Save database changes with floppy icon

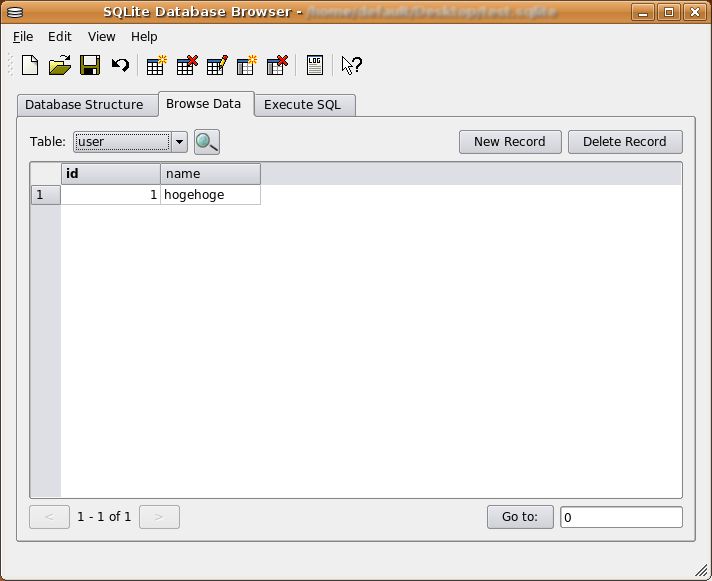[x=90, y=66]
